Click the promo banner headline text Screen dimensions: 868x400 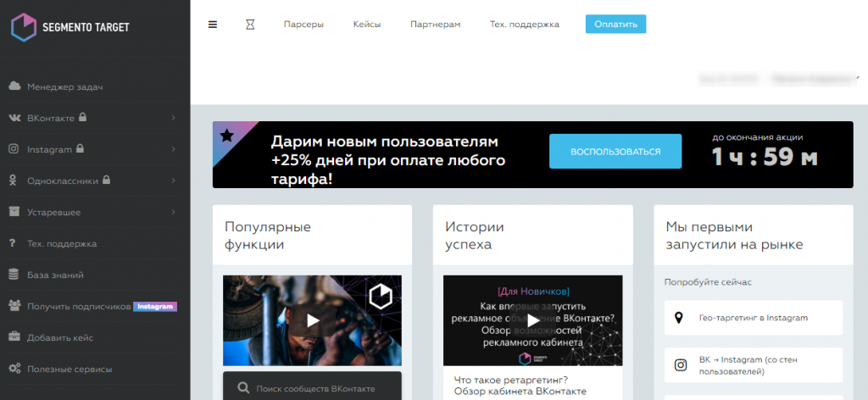coord(388,160)
